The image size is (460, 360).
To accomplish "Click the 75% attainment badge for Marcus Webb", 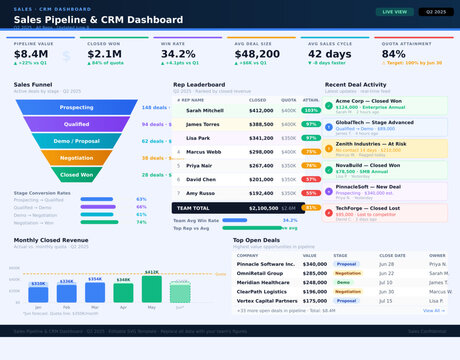I will point(311,152).
